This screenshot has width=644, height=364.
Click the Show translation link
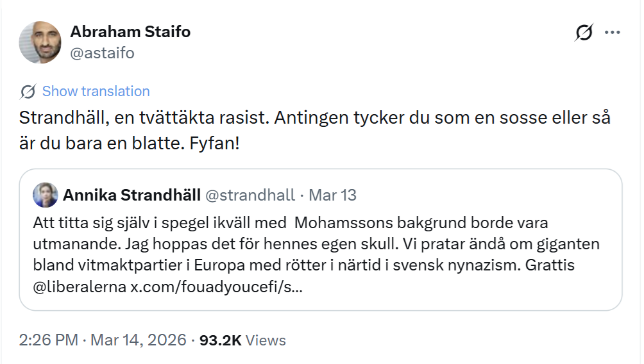tap(96, 92)
